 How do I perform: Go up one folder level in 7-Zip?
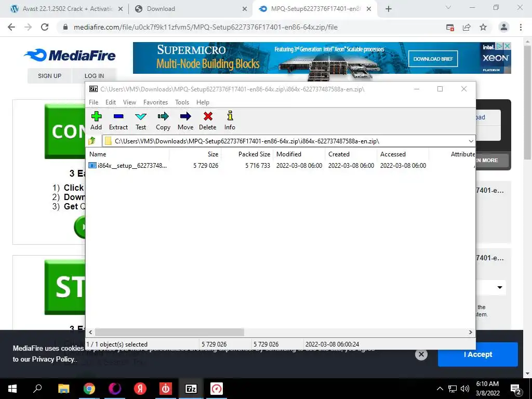(x=92, y=141)
